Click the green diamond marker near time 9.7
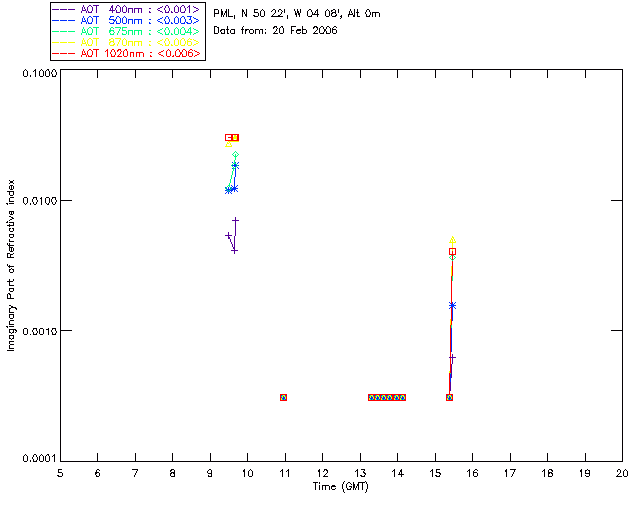The width and height of the screenshot is (640, 512). 236,155
